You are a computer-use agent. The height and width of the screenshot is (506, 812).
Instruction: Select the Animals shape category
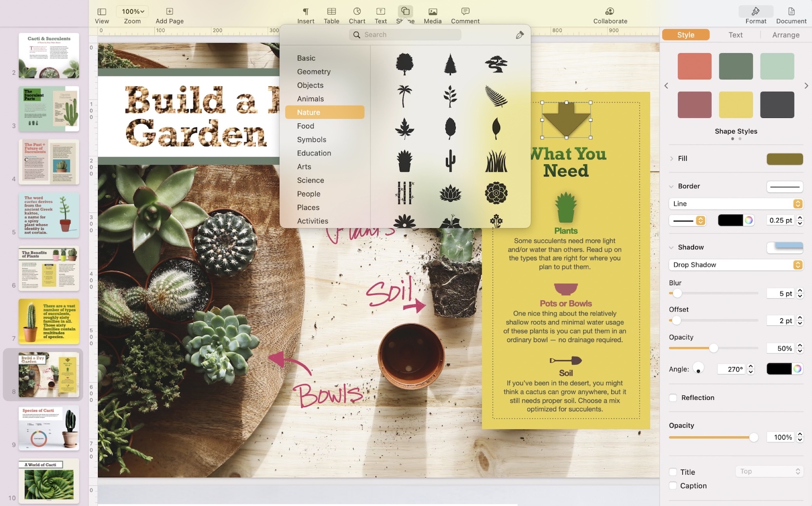coord(310,99)
